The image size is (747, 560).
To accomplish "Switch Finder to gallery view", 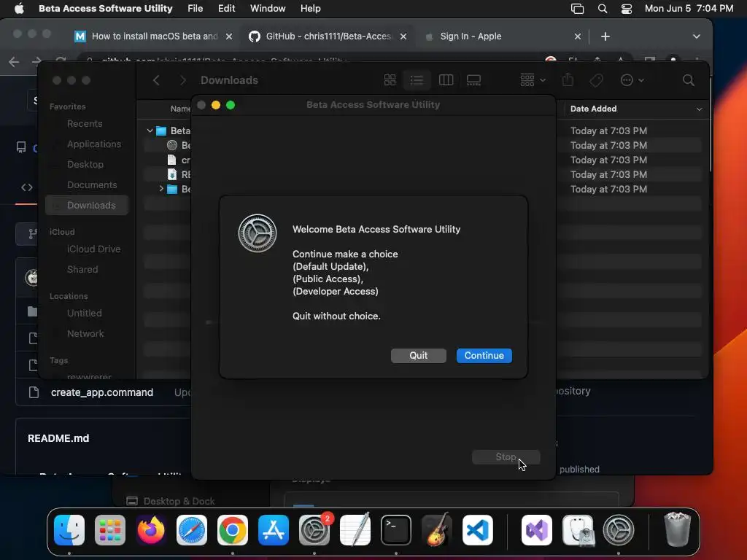I will click(473, 80).
